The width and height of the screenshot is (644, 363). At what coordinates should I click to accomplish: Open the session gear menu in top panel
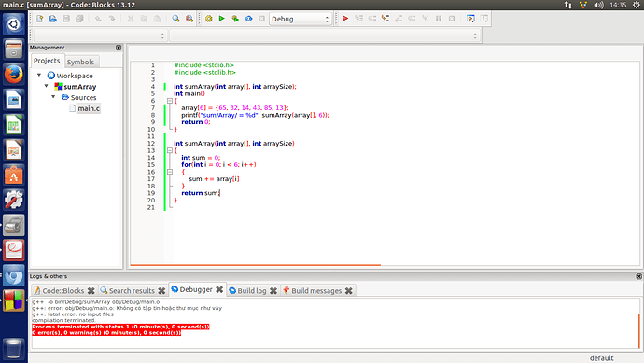(x=637, y=5)
